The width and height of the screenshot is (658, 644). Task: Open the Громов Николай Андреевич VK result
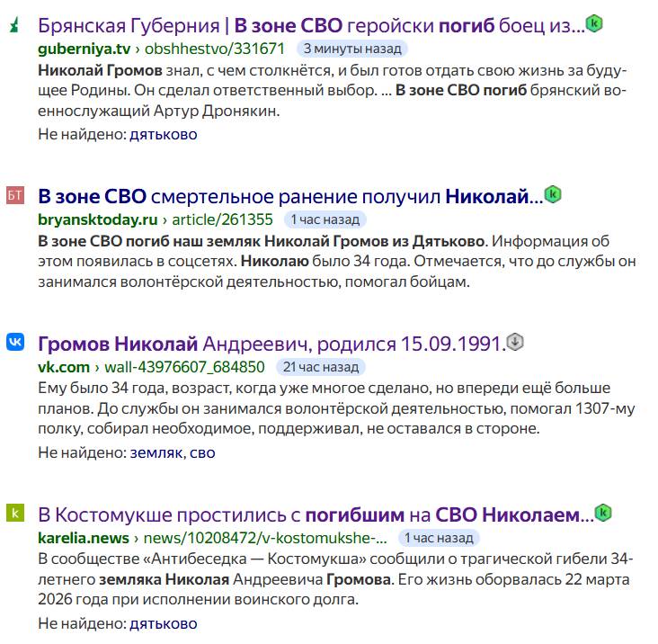(271, 344)
